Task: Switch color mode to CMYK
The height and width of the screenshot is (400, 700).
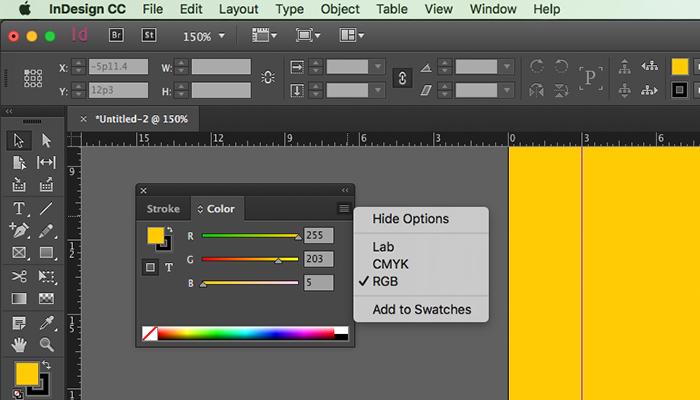Action: pyautogui.click(x=390, y=264)
